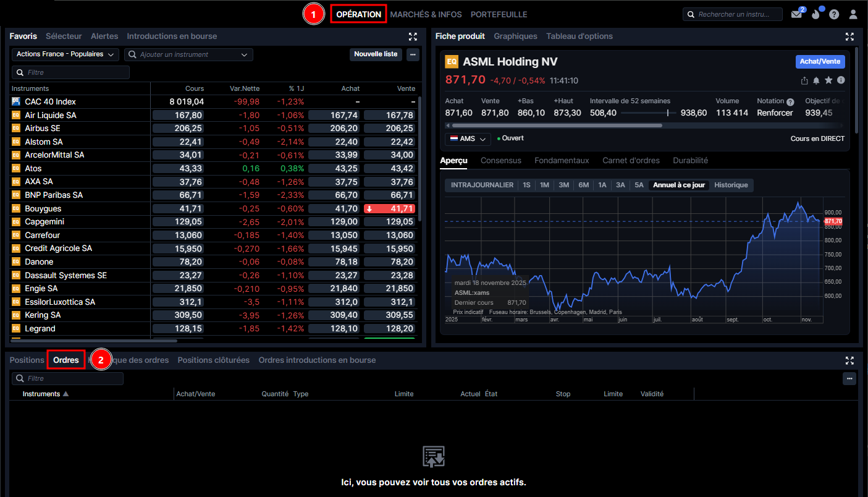Open ASML info circle icon
Viewport: 868px width, 497px height.
click(x=841, y=80)
